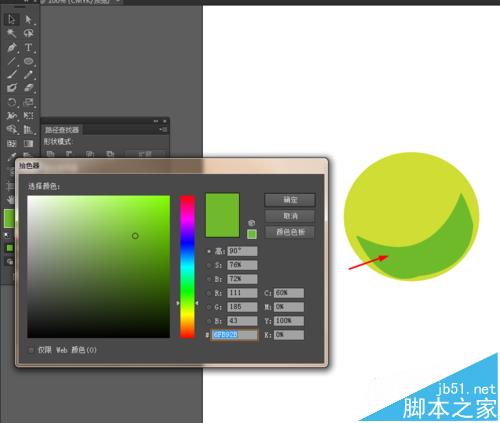Click the blue field showing 43

pos(242,321)
